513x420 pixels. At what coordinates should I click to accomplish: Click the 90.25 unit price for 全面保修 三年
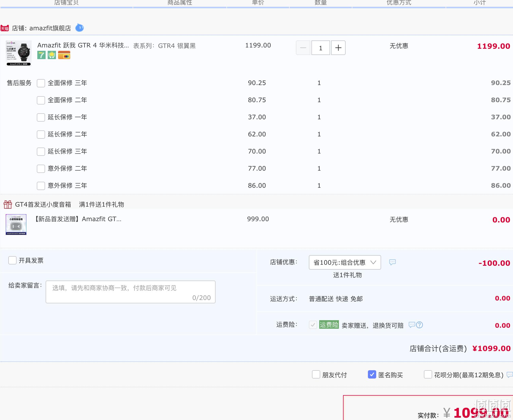coord(257,83)
